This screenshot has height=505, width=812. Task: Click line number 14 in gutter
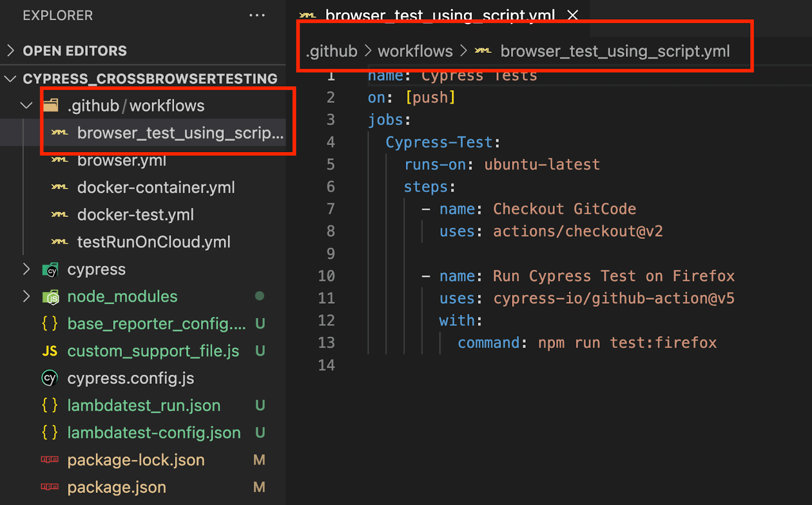point(326,365)
